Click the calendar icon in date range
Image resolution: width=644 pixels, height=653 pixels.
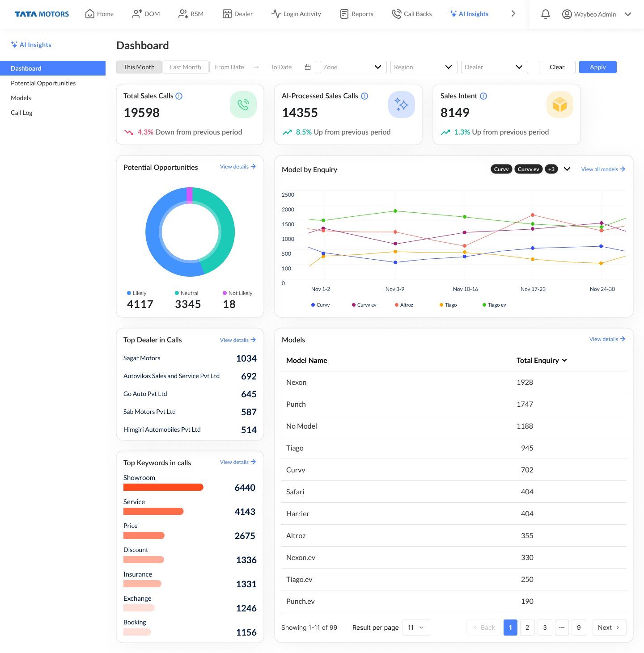point(308,67)
